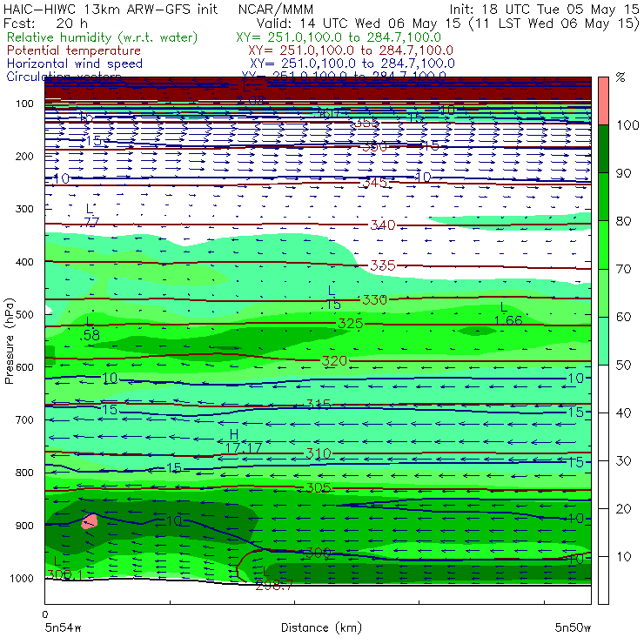Image resolution: width=644 pixels, height=644 pixels.
Task: Click the darkest green 90–100% colorbar segment
Action: [603, 149]
